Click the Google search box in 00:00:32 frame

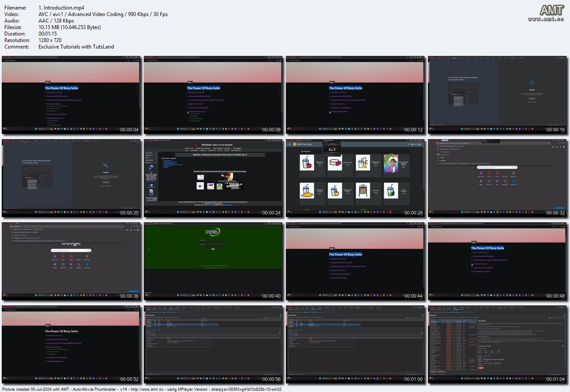[x=497, y=167]
